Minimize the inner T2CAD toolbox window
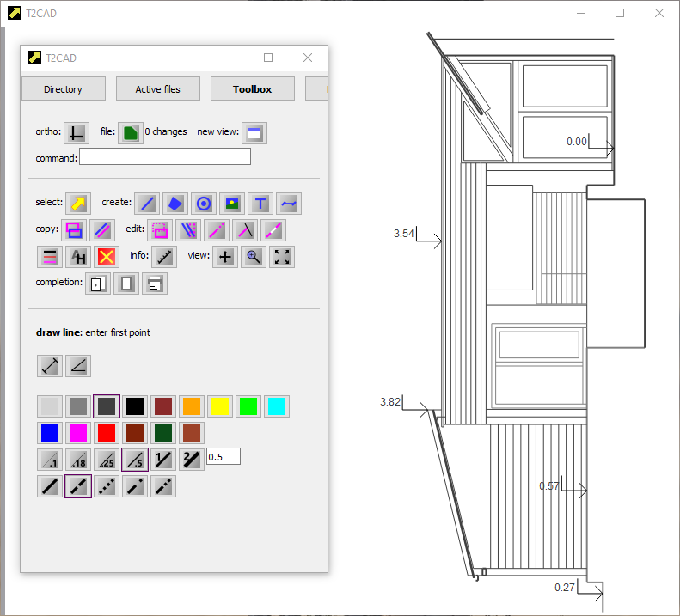680x616 pixels. [x=230, y=58]
